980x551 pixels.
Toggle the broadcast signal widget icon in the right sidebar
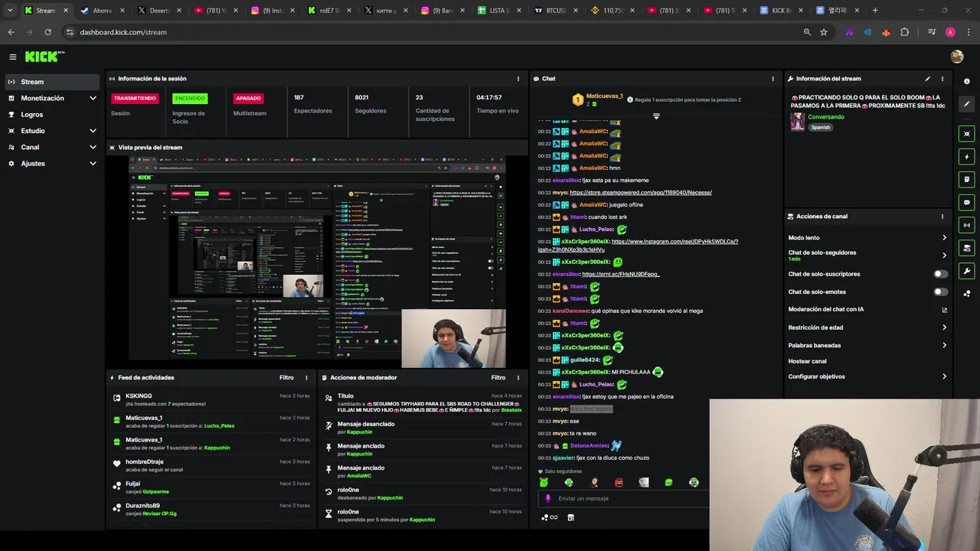966,225
